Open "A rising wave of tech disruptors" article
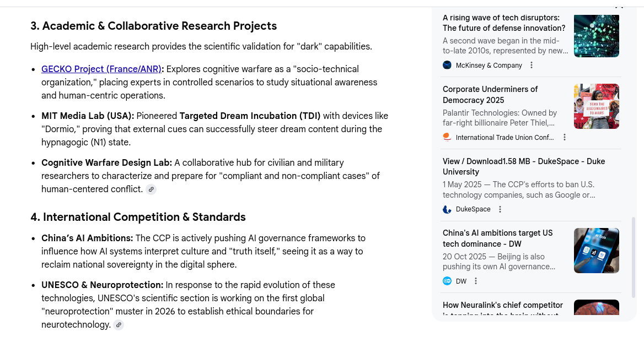Viewport: 644px width, 342px height. click(x=504, y=23)
